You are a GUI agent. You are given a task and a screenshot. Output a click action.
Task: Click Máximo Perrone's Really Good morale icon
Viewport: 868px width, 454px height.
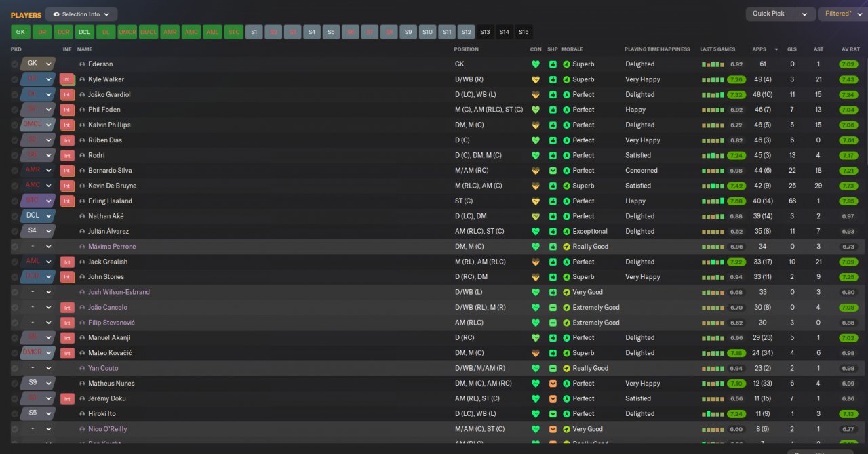pos(567,247)
